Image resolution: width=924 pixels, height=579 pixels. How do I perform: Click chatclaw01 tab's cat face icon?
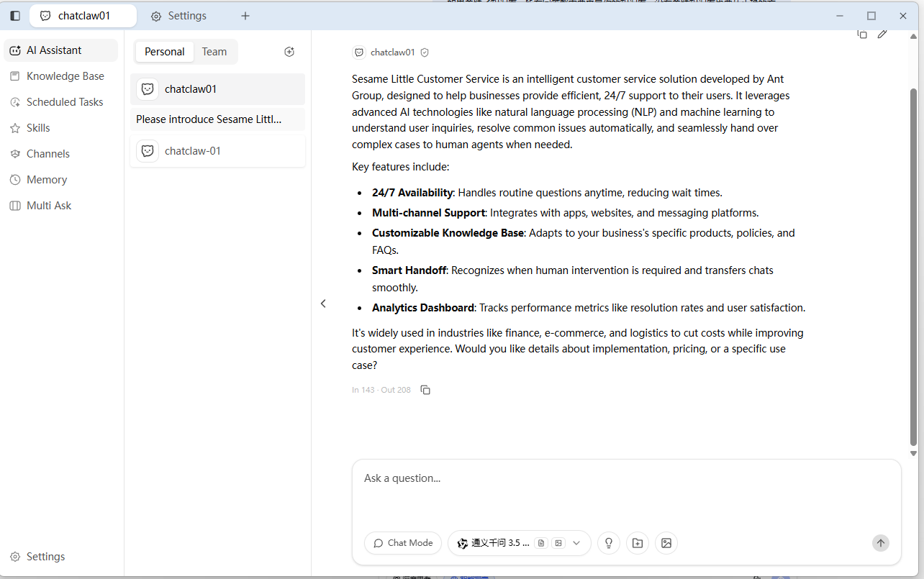[x=45, y=16]
